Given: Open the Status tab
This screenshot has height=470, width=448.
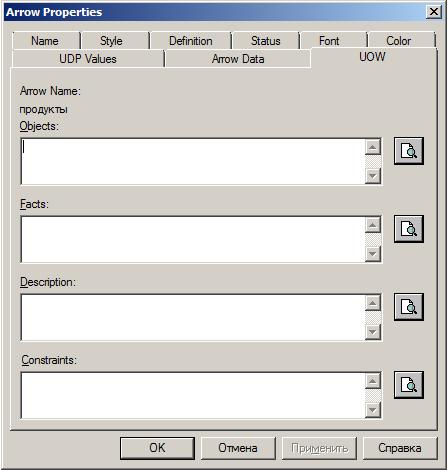Looking at the screenshot, I should click(266, 41).
